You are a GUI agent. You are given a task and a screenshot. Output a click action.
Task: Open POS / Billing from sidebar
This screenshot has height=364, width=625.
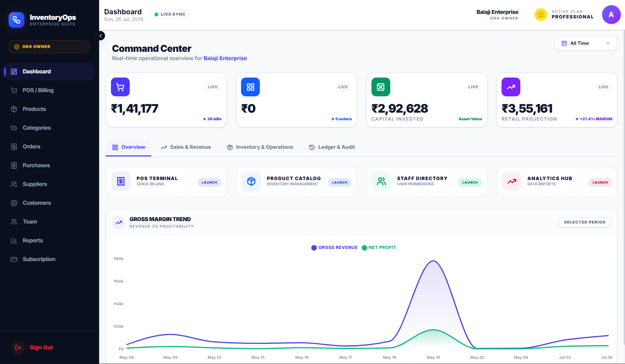(x=49, y=90)
